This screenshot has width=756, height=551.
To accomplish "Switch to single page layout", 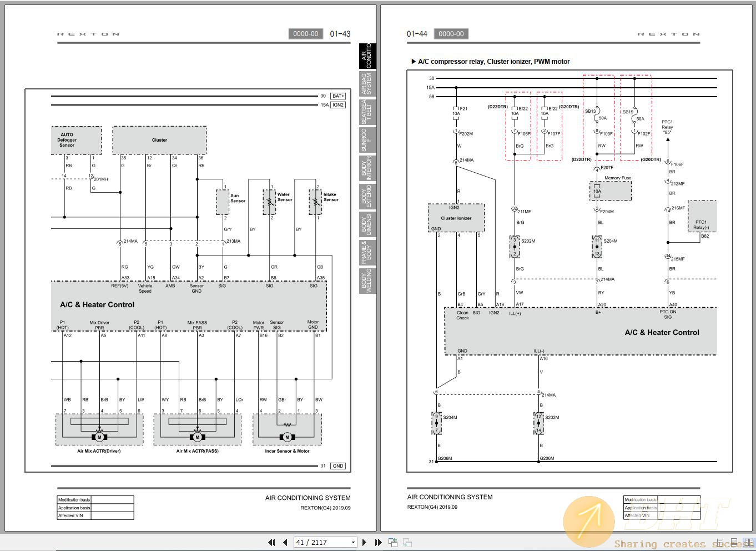I will (720, 542).
